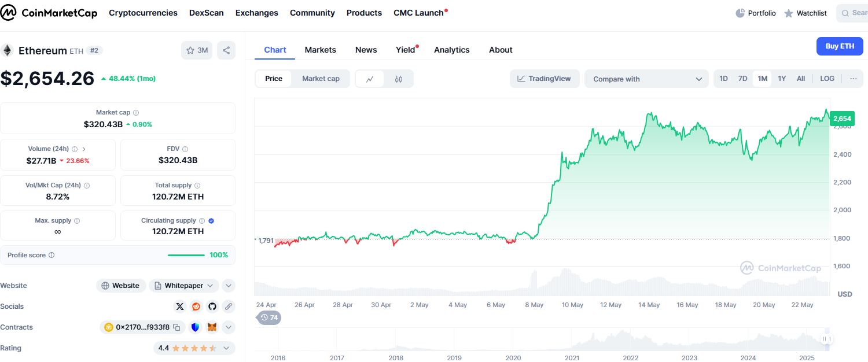Open the Compare with dropdown

647,79
